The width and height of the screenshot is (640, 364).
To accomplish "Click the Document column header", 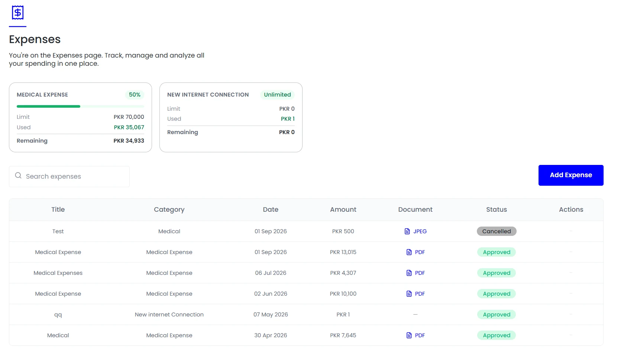I will 415,209.
